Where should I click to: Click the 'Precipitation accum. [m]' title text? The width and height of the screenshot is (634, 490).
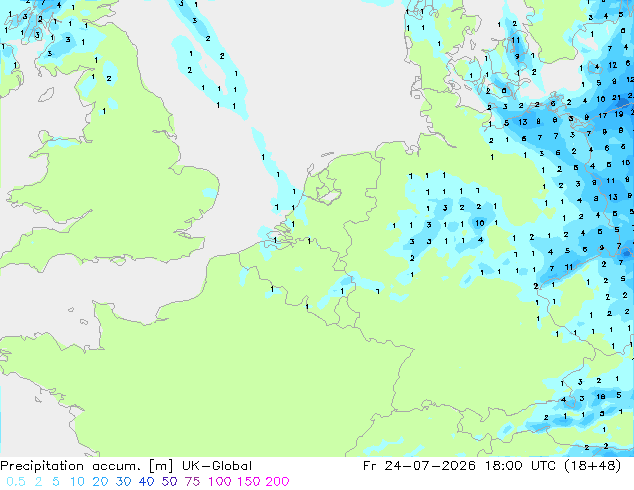87,466
